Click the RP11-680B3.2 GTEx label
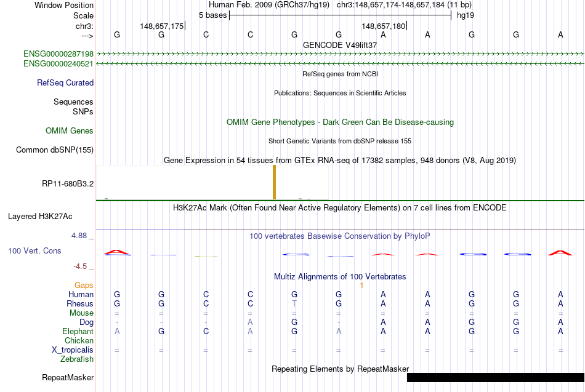 point(68,184)
